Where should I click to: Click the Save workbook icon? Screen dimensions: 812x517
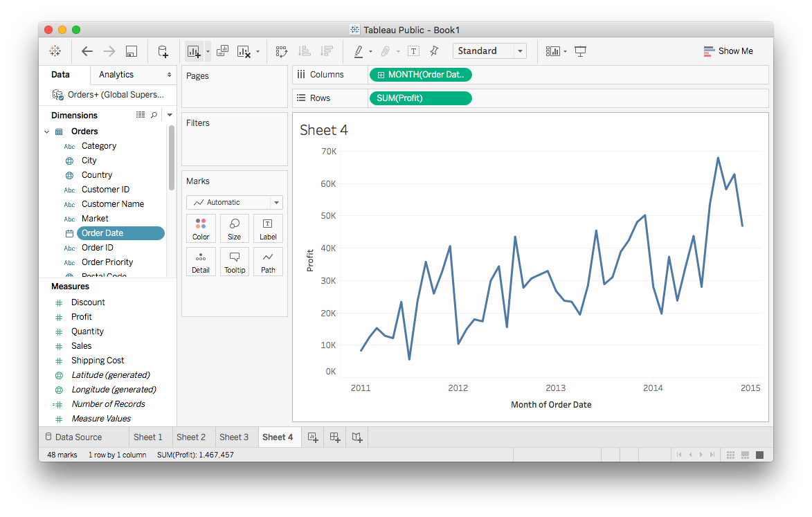[131, 51]
